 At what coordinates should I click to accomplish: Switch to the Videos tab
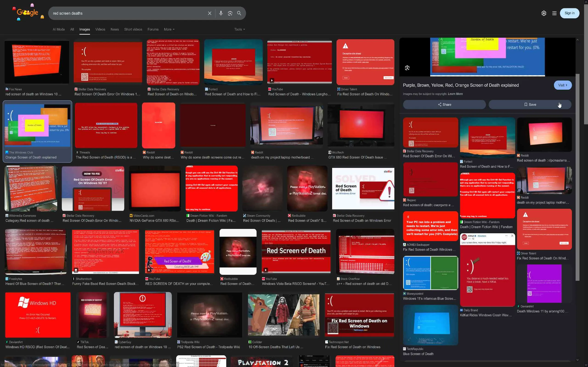[100, 29]
